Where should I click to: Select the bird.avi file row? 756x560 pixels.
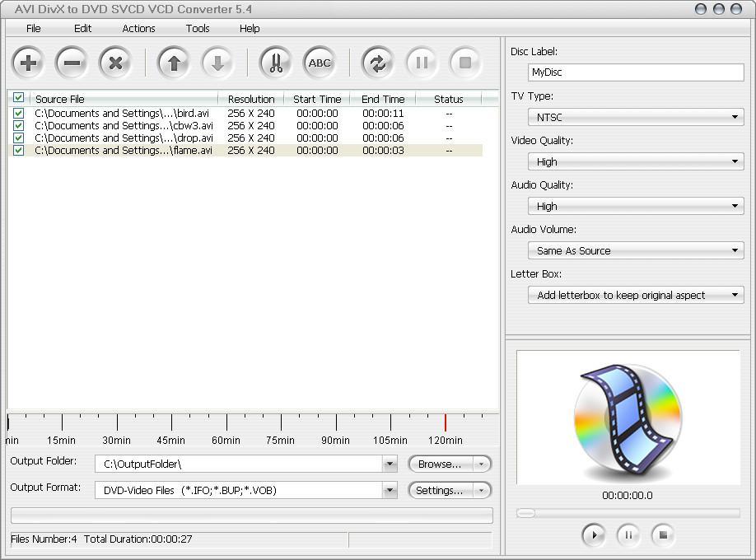pos(245,114)
